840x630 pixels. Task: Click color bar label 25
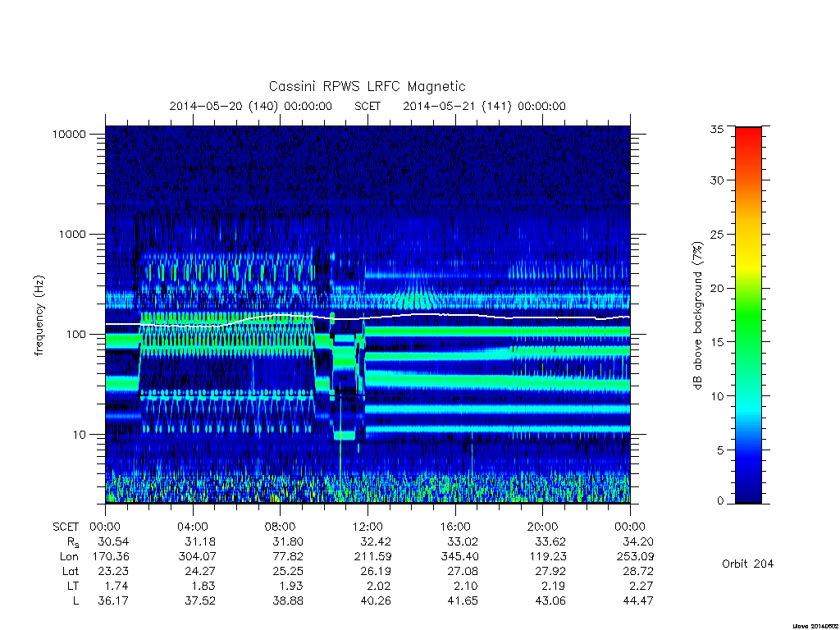717,235
